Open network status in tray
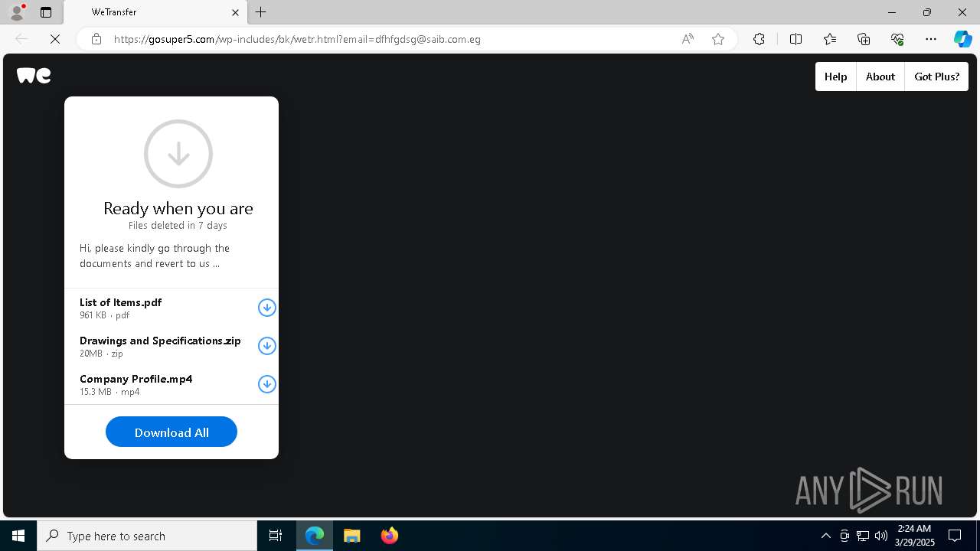This screenshot has width=980, height=551. 862,536
